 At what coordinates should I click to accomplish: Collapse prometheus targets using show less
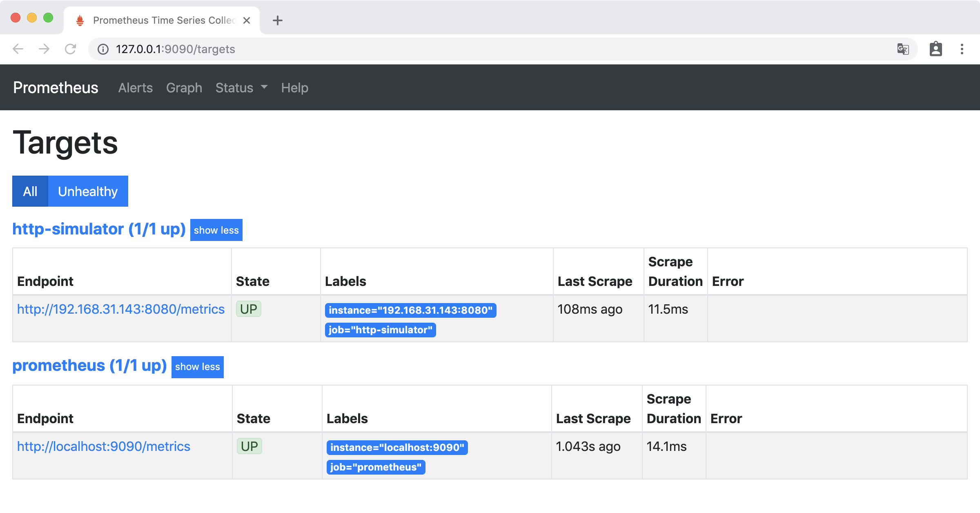197,367
